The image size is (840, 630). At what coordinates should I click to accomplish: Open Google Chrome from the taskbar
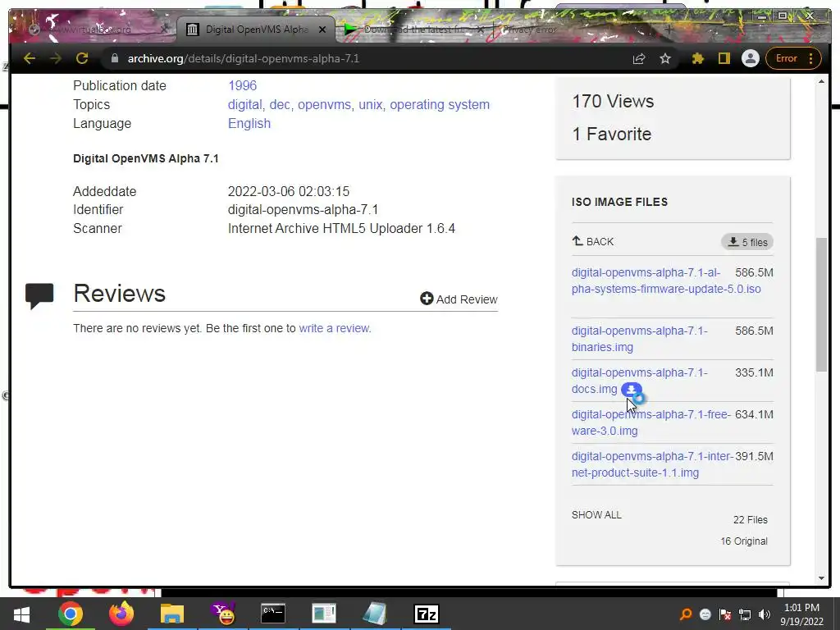click(x=71, y=614)
